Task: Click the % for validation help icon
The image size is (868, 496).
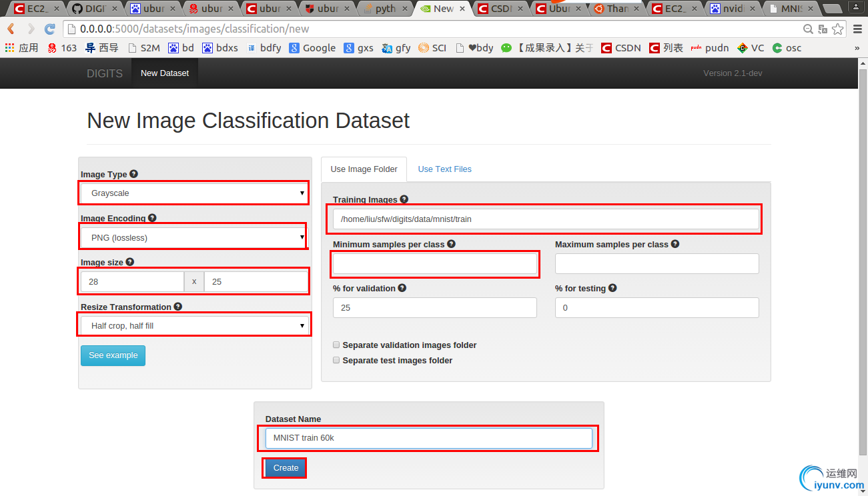Action: (x=402, y=288)
